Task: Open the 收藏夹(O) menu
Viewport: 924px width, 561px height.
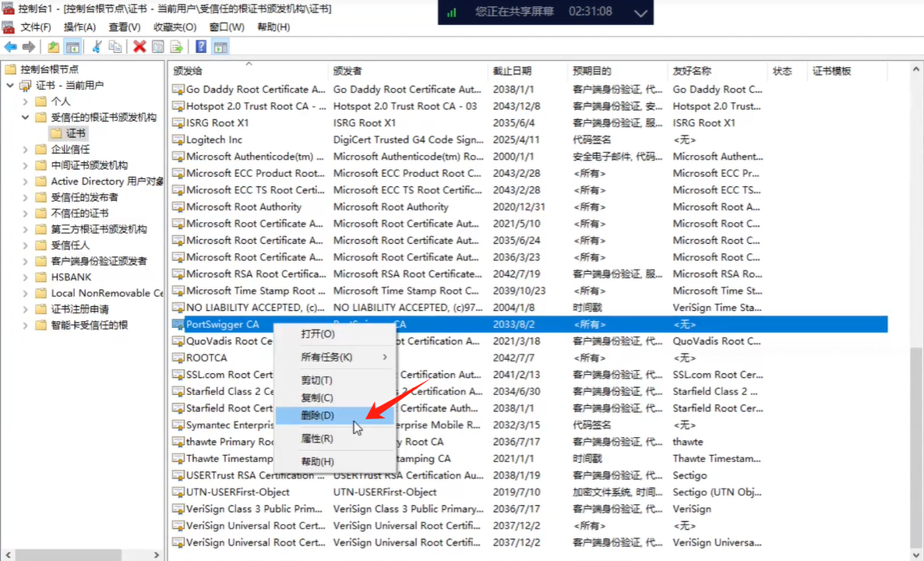Action: coord(175,27)
